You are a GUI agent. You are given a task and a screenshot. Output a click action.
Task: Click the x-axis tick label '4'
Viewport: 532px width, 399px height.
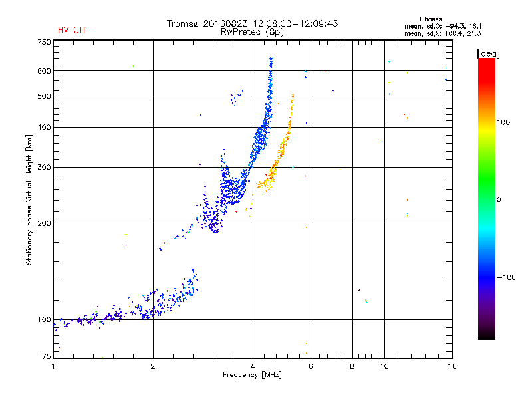pos(253,366)
